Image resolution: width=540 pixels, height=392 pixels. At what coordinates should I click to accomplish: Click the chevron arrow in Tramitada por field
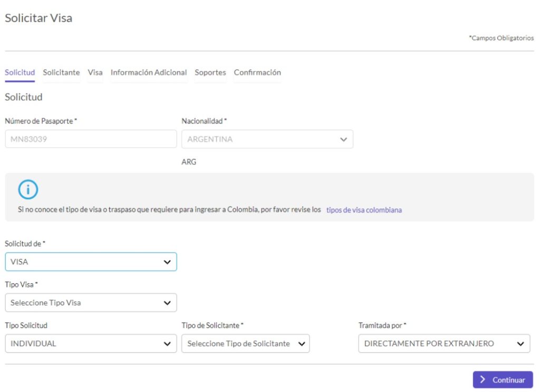pos(520,343)
